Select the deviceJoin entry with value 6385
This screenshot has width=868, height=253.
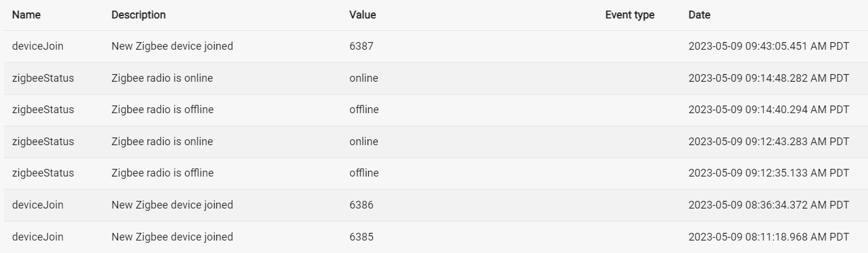(x=434, y=237)
